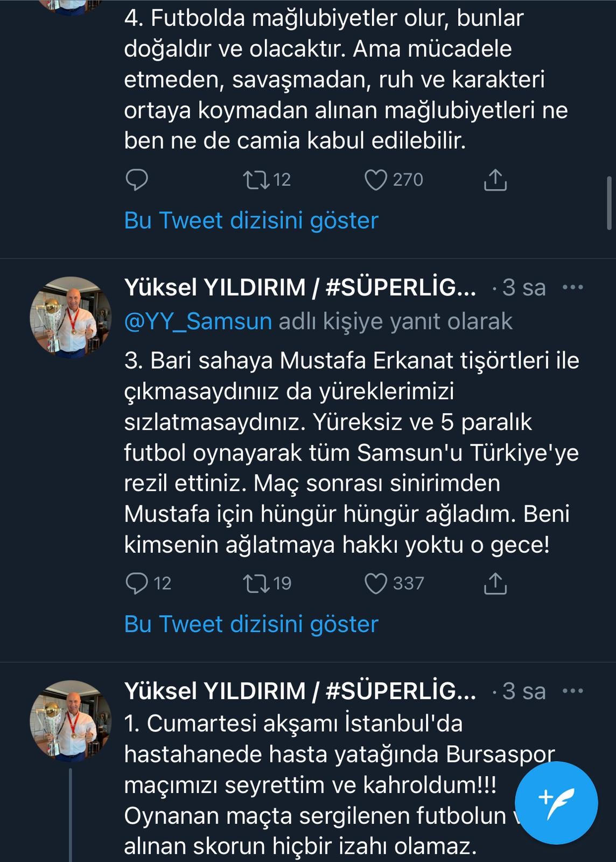Reply to the tweet with 12 replies
Image resolution: width=616 pixels, height=862 pixels.
137,583
